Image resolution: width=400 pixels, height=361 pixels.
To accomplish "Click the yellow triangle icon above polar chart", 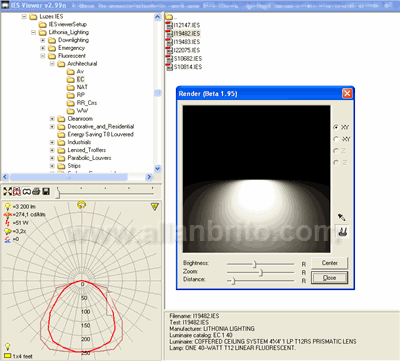I will (x=155, y=207).
